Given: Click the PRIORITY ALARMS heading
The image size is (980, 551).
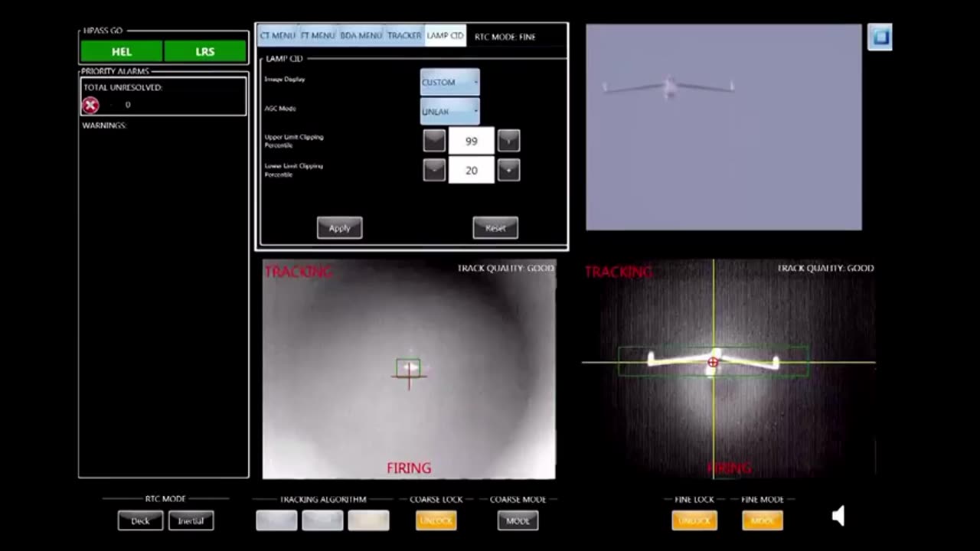Looking at the screenshot, I should pyautogui.click(x=116, y=71).
